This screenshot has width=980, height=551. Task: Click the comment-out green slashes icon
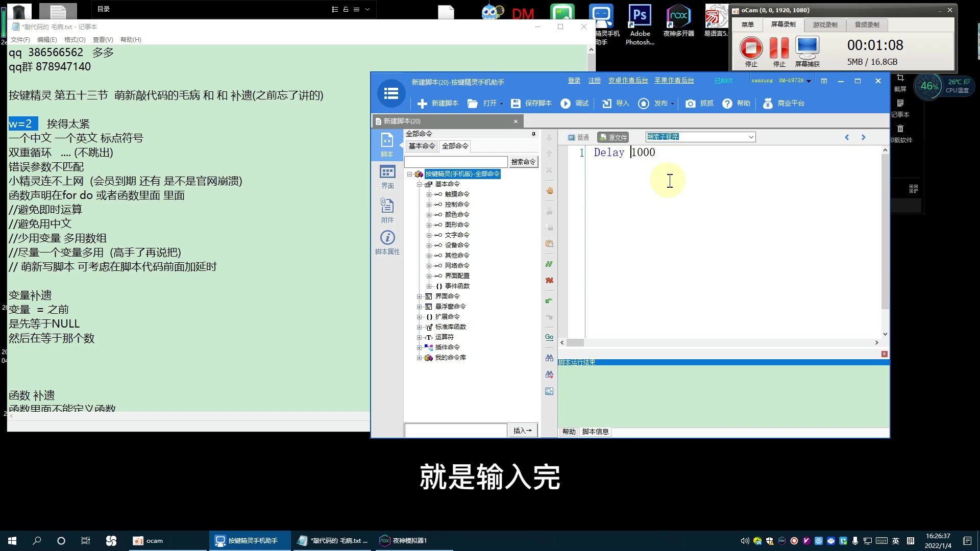(549, 264)
